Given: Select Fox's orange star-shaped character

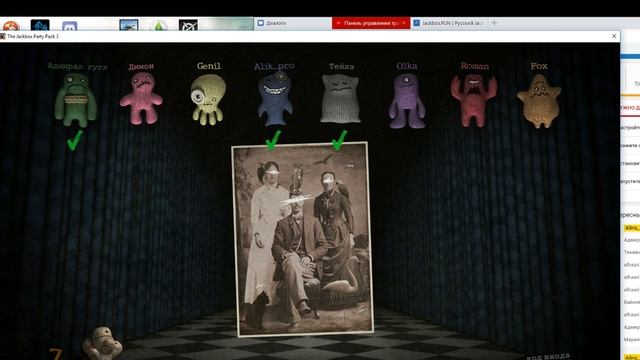Looking at the screenshot, I should (x=539, y=101).
